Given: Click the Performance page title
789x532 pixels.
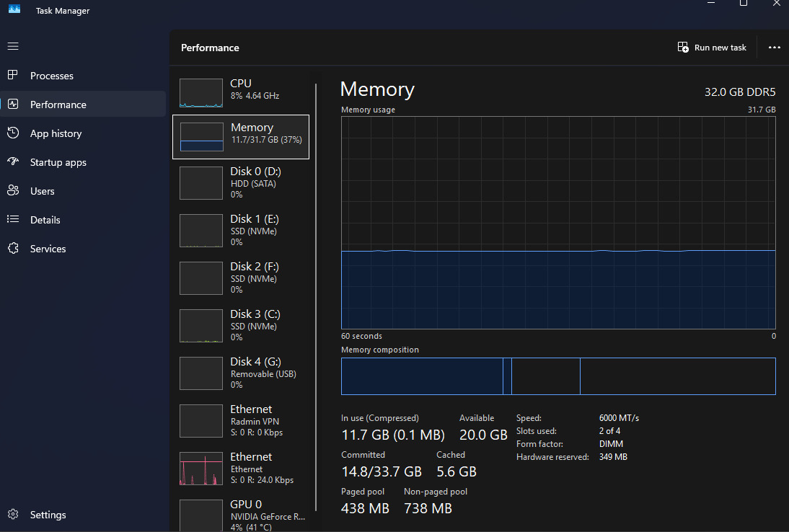Looking at the screenshot, I should click(210, 48).
